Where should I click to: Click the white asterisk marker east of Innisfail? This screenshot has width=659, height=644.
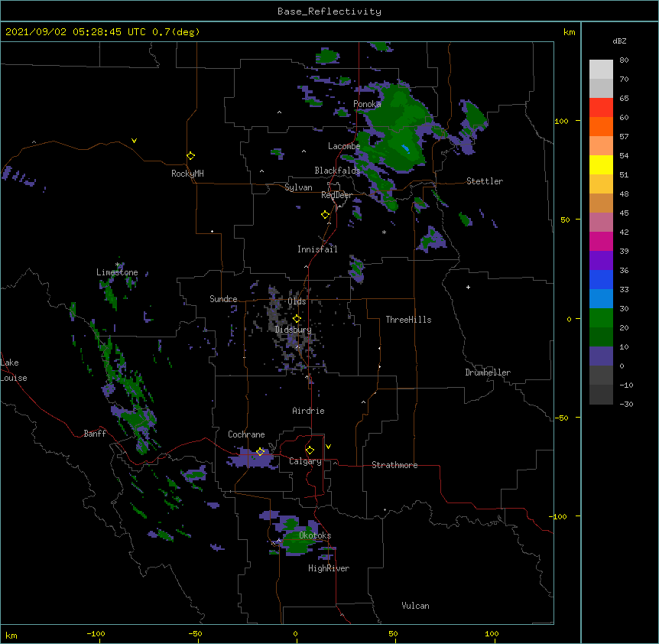[384, 232]
